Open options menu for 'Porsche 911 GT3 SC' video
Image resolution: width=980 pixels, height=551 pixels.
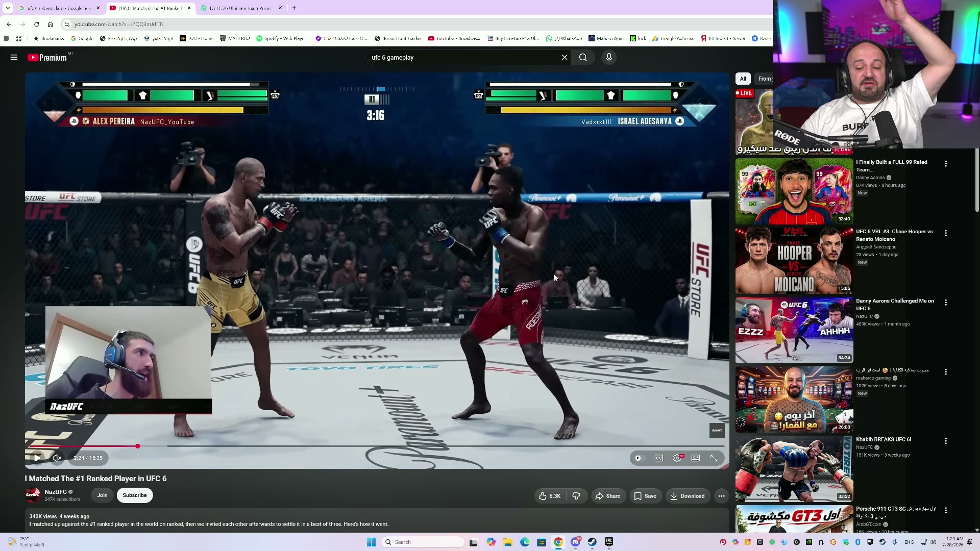[x=946, y=510]
